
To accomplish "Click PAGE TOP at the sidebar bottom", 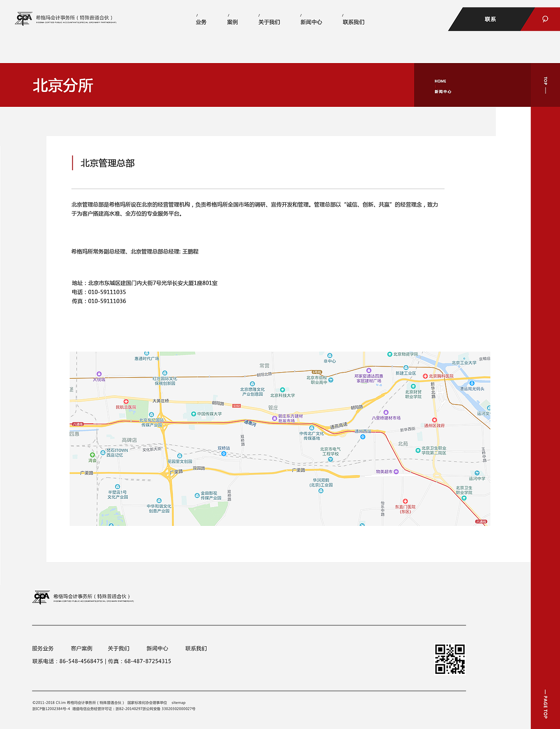I will coord(545,704).
